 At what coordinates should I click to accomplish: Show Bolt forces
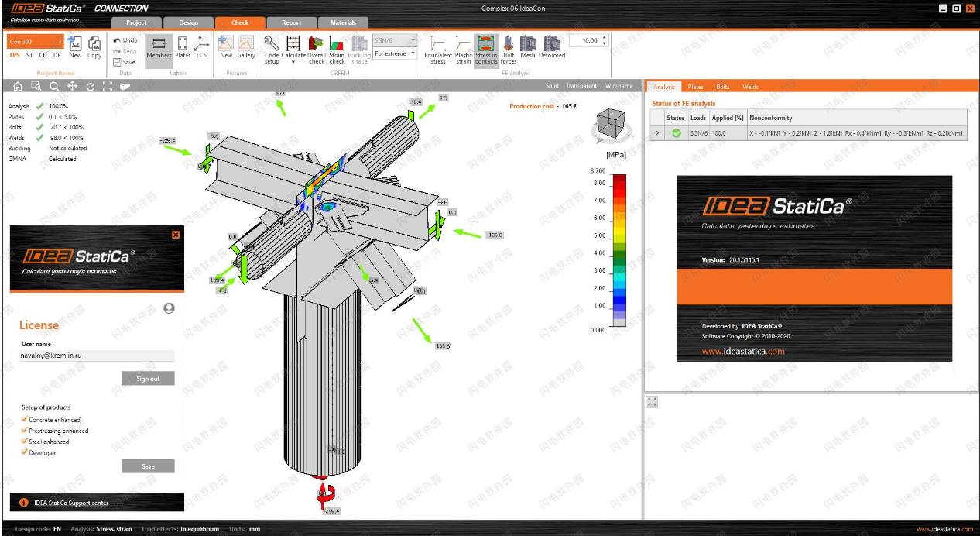509,50
